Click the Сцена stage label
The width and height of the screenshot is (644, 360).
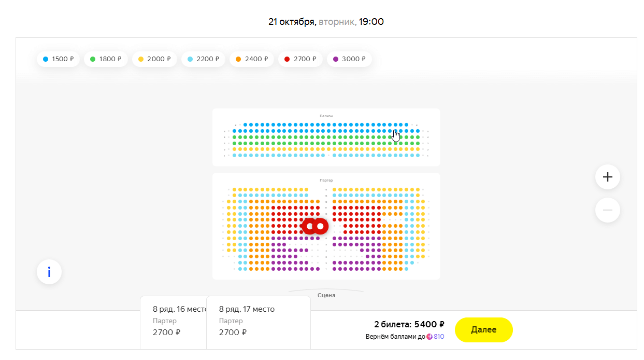(326, 295)
